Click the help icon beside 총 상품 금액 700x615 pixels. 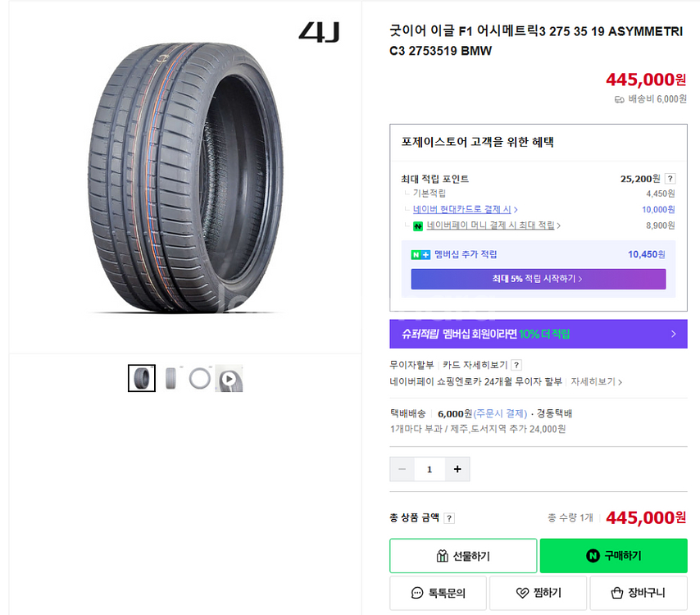[449, 518]
